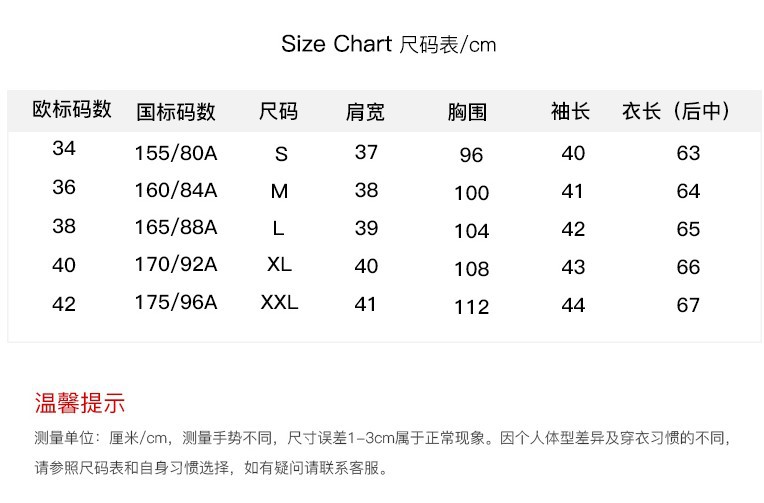Click the chest value 112
Screen dimensions: 764x503
[x=471, y=307]
